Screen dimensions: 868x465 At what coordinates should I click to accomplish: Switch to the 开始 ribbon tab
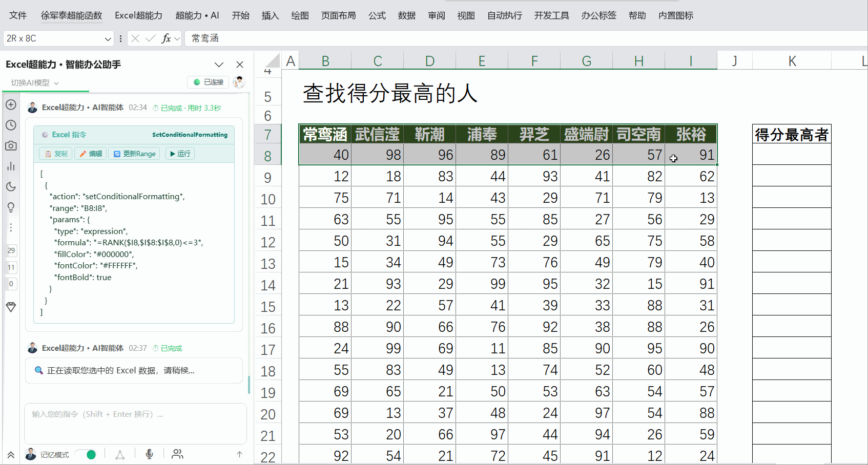point(240,15)
